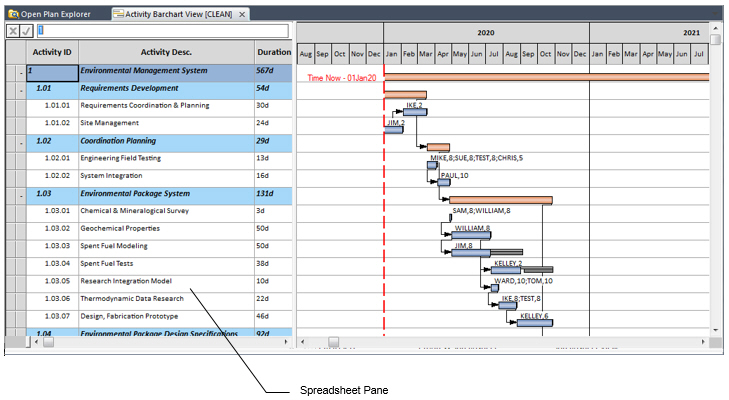Image resolution: width=729 pixels, height=400 pixels.
Task: Click the cancel edit X icon
Action: click(x=13, y=31)
